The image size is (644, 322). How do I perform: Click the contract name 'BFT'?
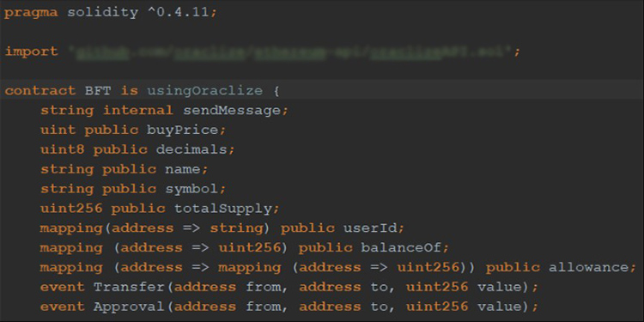click(98, 91)
